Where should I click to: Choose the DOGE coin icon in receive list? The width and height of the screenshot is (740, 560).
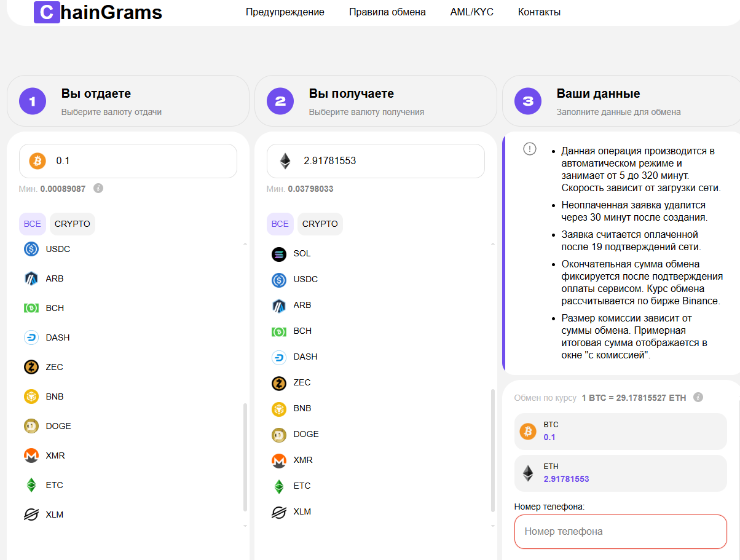(x=279, y=434)
